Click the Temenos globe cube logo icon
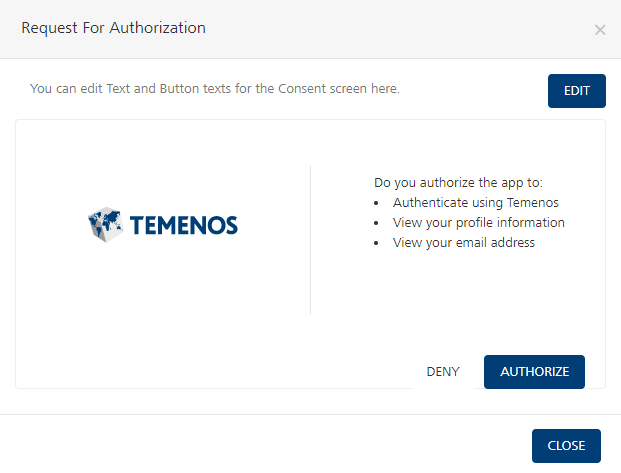 105,224
